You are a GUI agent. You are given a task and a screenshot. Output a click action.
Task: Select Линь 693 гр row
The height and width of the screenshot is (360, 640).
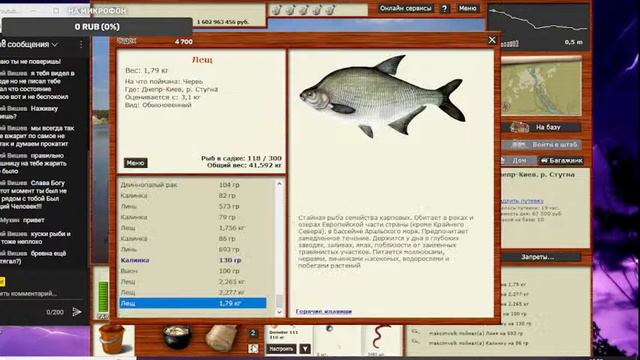pos(193,249)
